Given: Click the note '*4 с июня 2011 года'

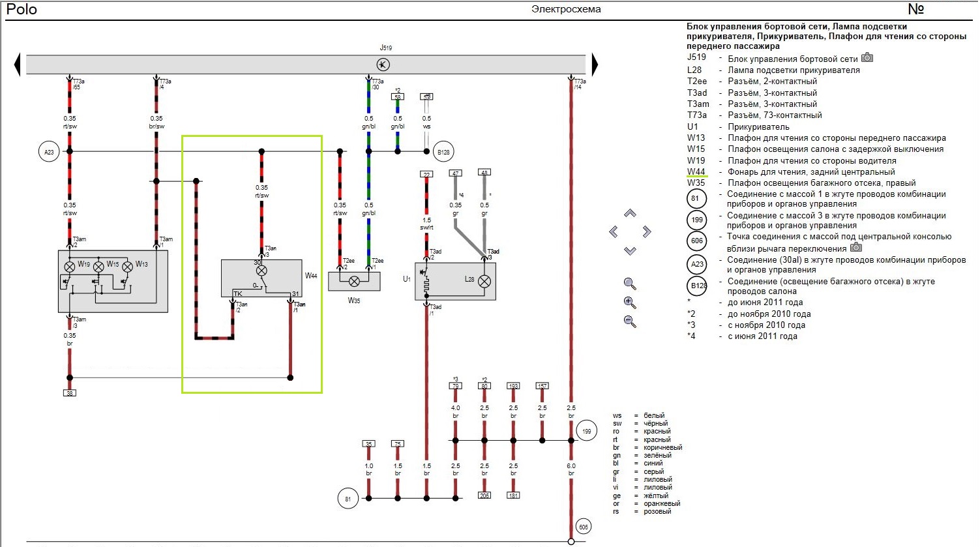Looking at the screenshot, I should pyautogui.click(x=742, y=336).
